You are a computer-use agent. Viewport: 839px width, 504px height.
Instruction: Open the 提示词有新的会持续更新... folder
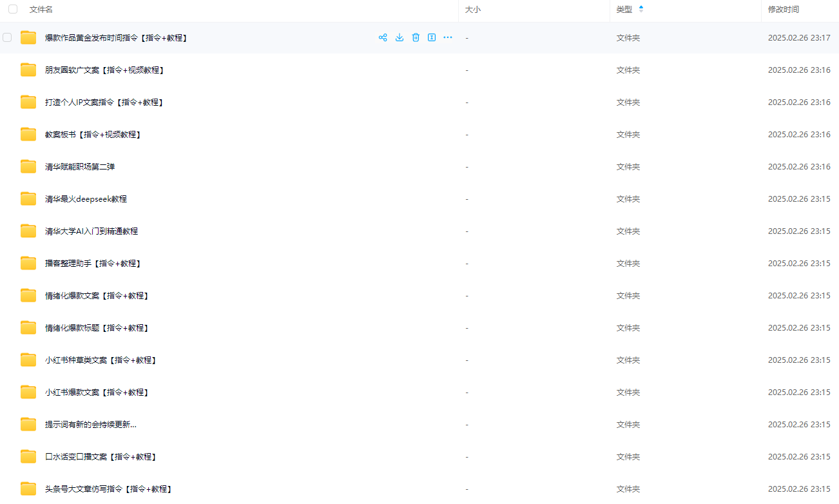(90, 424)
